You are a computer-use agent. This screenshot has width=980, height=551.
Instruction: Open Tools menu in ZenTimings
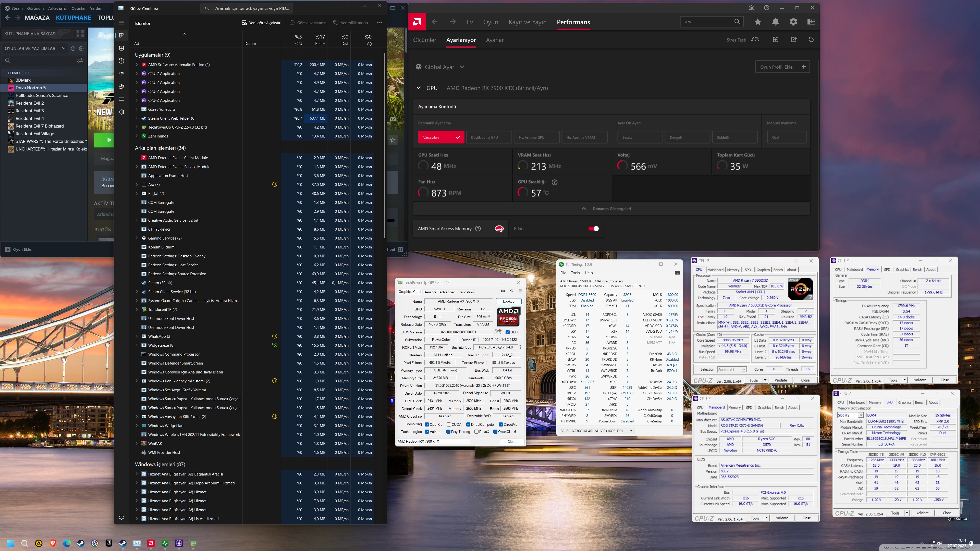pos(575,273)
